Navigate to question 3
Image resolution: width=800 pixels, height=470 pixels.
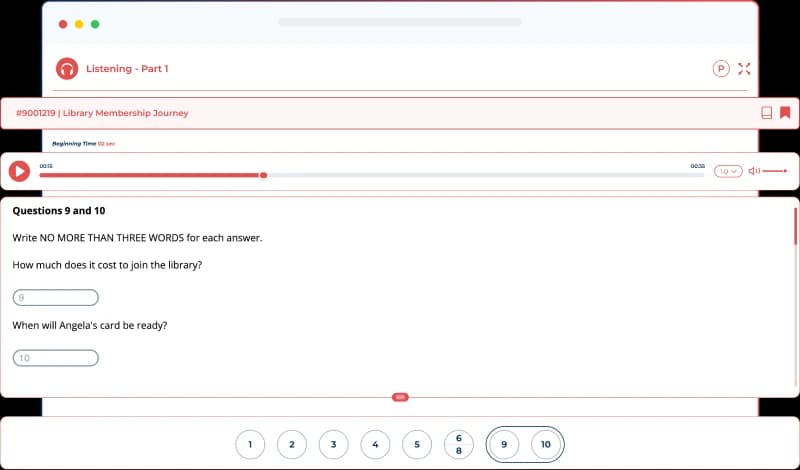coord(333,445)
